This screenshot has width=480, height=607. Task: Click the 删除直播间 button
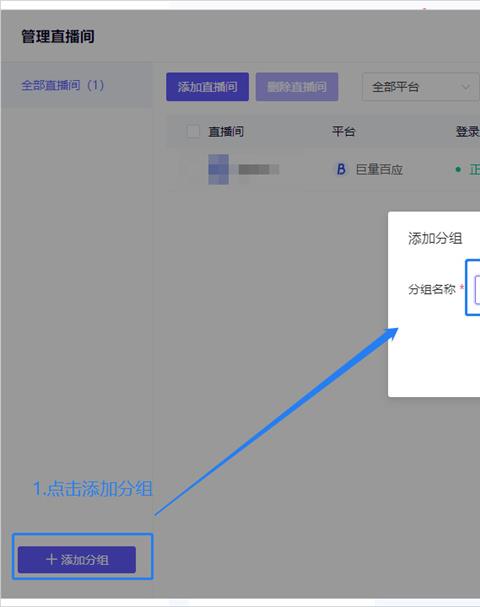(x=297, y=87)
